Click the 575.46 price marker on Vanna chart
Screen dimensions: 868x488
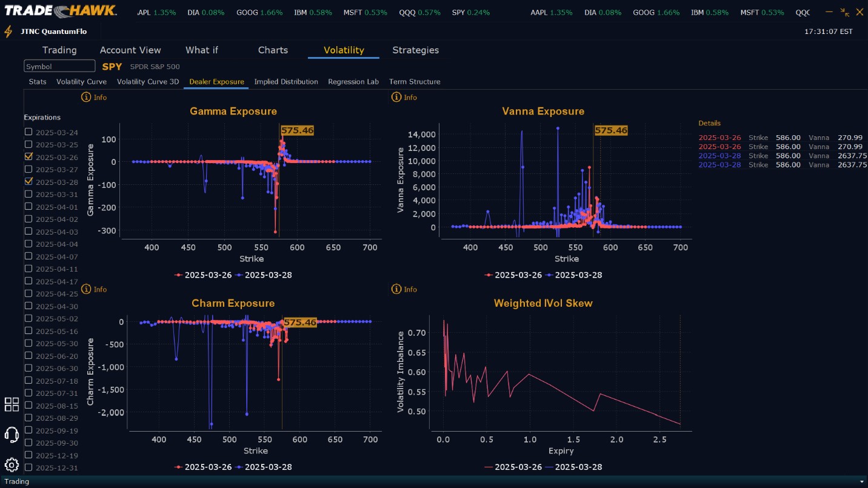click(x=611, y=130)
